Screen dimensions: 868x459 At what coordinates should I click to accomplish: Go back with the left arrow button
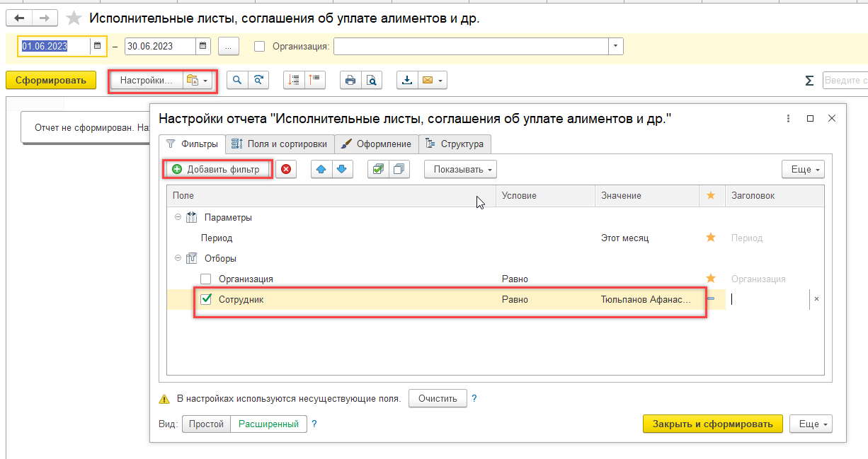coord(19,18)
